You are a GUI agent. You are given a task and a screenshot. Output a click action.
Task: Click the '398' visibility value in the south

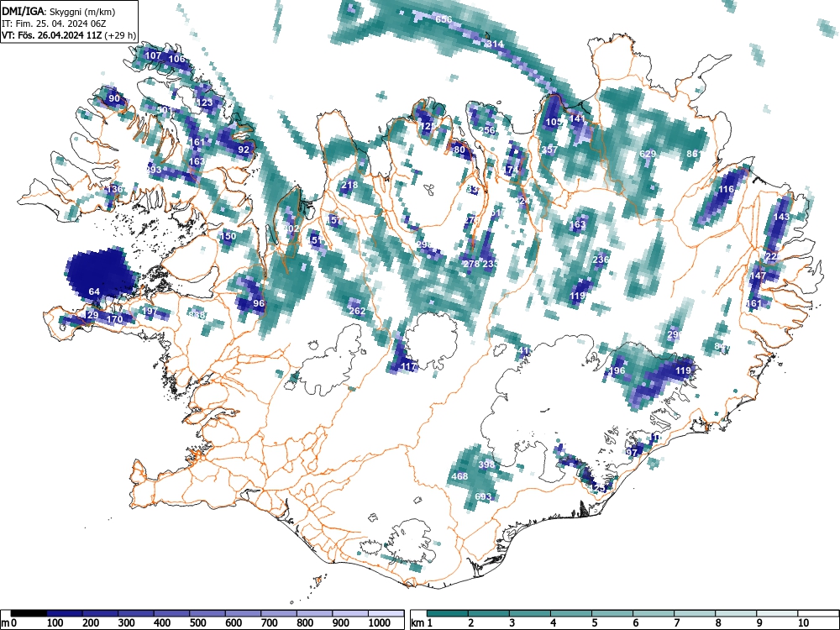[x=486, y=464]
